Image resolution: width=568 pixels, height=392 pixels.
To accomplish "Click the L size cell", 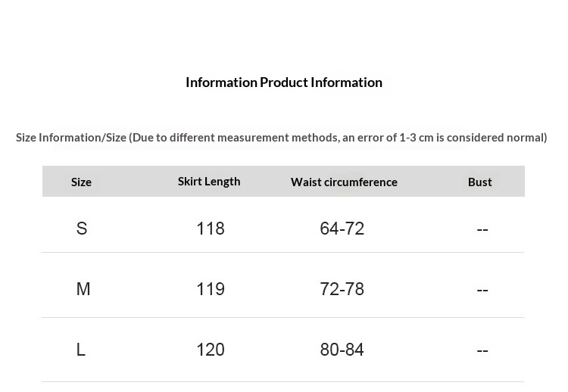I will tap(81, 350).
